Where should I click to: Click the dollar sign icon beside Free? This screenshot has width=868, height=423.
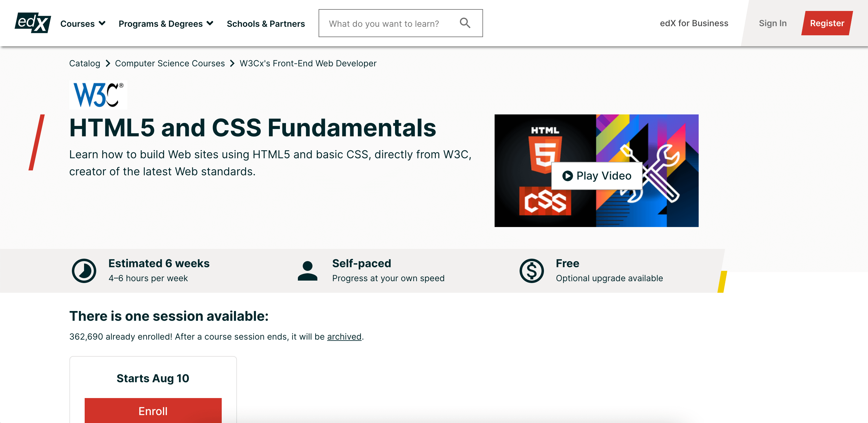point(531,271)
